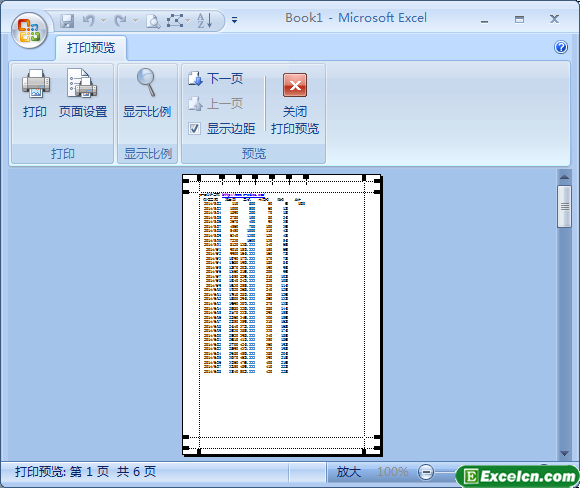580x488 pixels.
Task: Click the Office button logo
Action: (x=29, y=30)
